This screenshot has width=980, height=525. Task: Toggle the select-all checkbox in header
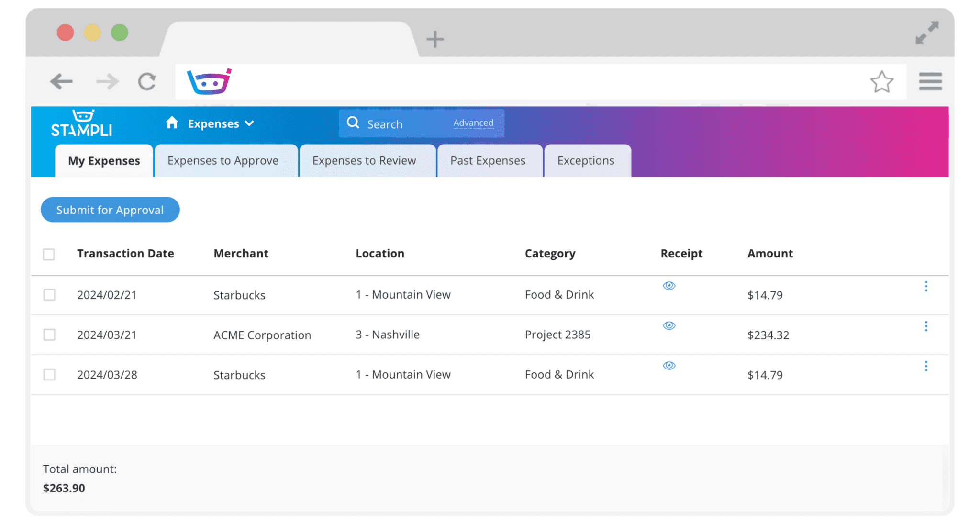tap(49, 254)
